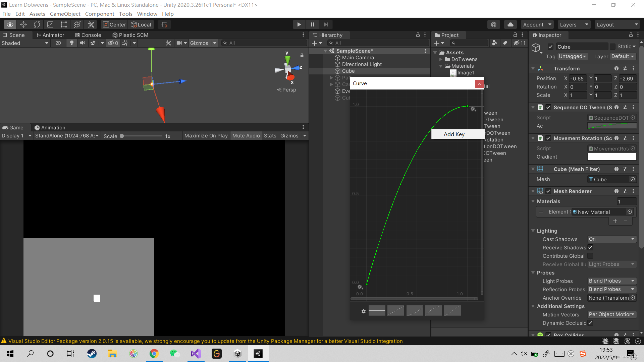The image size is (644, 362).
Task: Open the Unity Collaborate cloud icon
Action: coord(510,24)
